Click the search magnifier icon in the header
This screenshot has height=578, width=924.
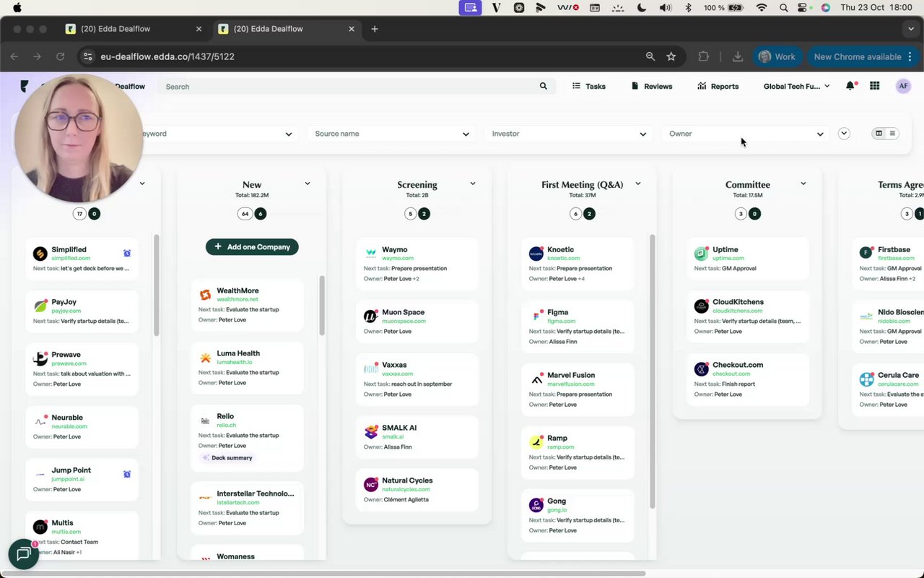pyautogui.click(x=543, y=86)
